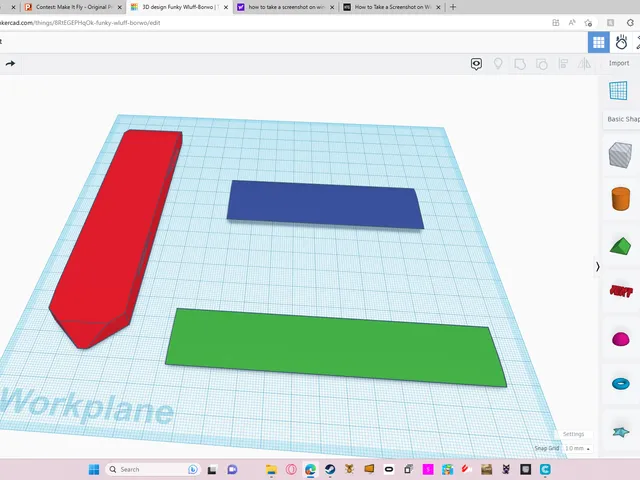
Task: Click the browser apps/extensions grid icon
Action: [556, 23]
